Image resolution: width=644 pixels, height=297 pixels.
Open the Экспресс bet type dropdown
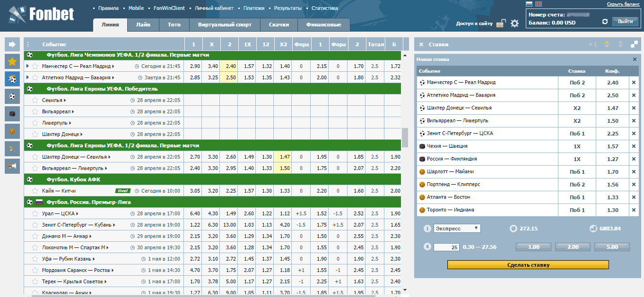pyautogui.click(x=457, y=229)
